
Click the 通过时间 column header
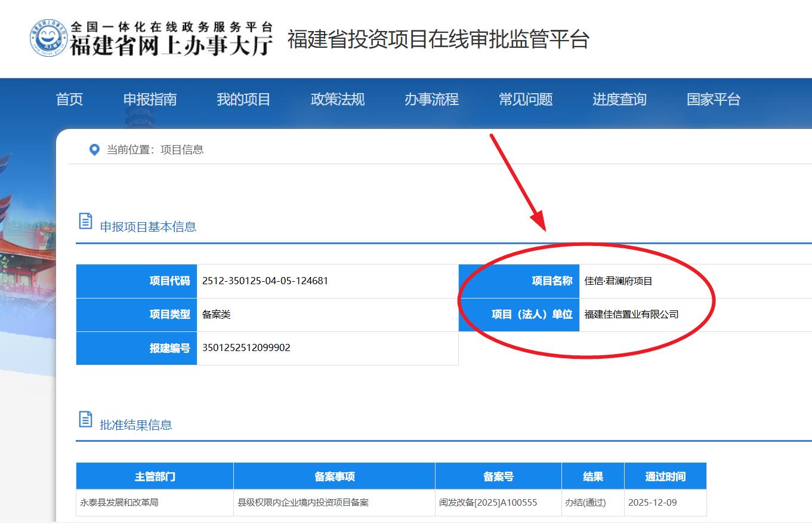665,476
